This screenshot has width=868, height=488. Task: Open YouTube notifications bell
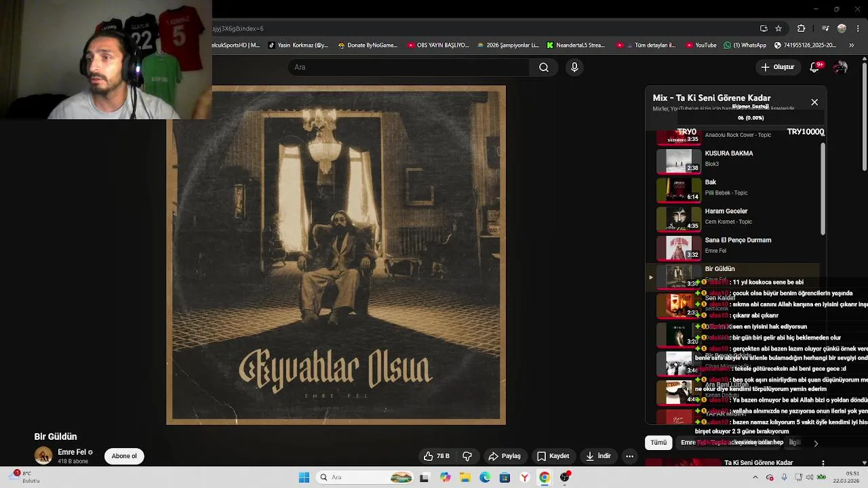pyautogui.click(x=815, y=67)
